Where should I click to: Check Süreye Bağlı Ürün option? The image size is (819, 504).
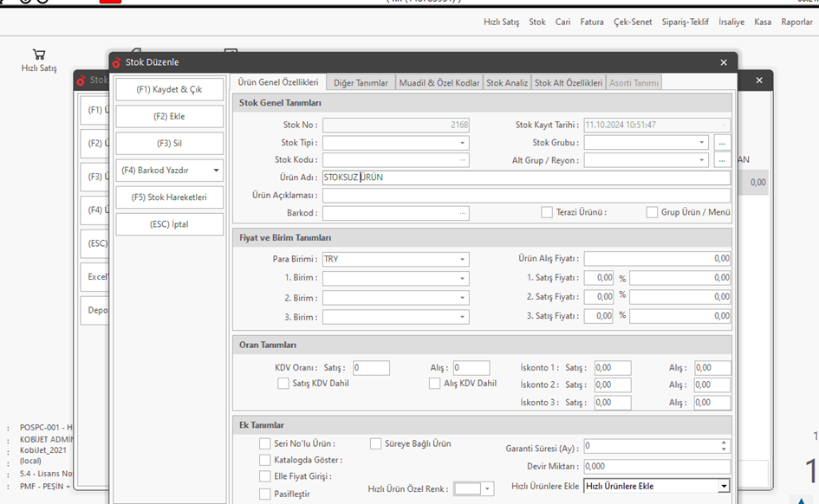(375, 443)
